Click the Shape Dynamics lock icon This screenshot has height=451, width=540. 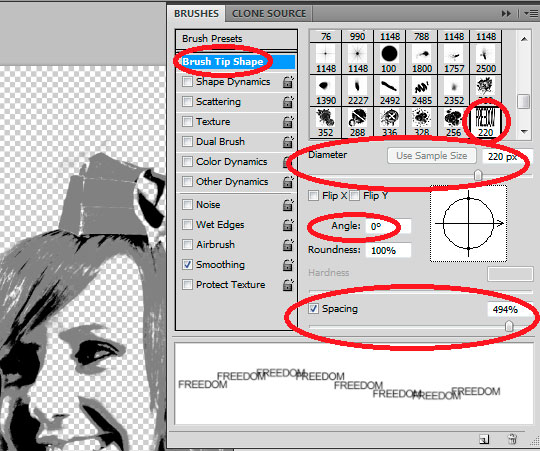288,82
